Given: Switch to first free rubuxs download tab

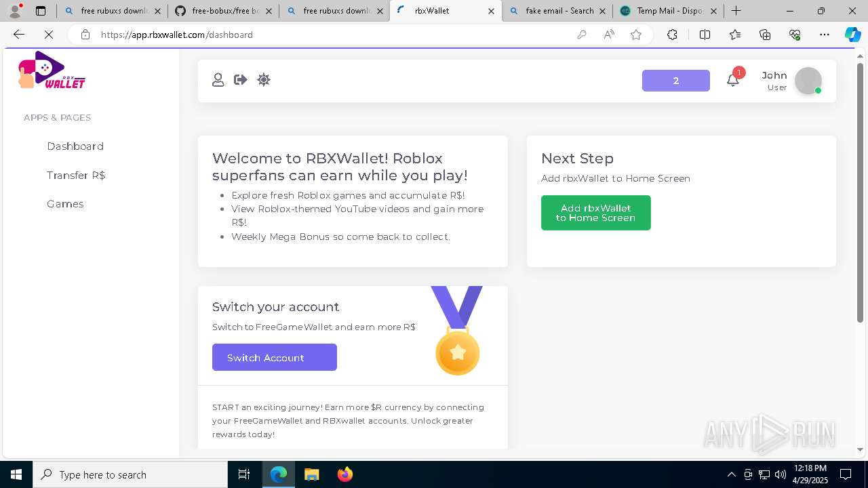Looking at the screenshot, I should [112, 11].
